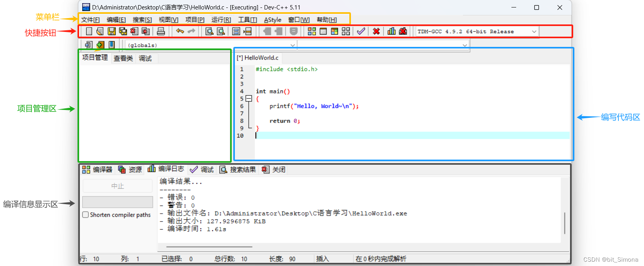644x266 pixels.
Task: Switch to the 查看类 tab
Action: tap(123, 58)
